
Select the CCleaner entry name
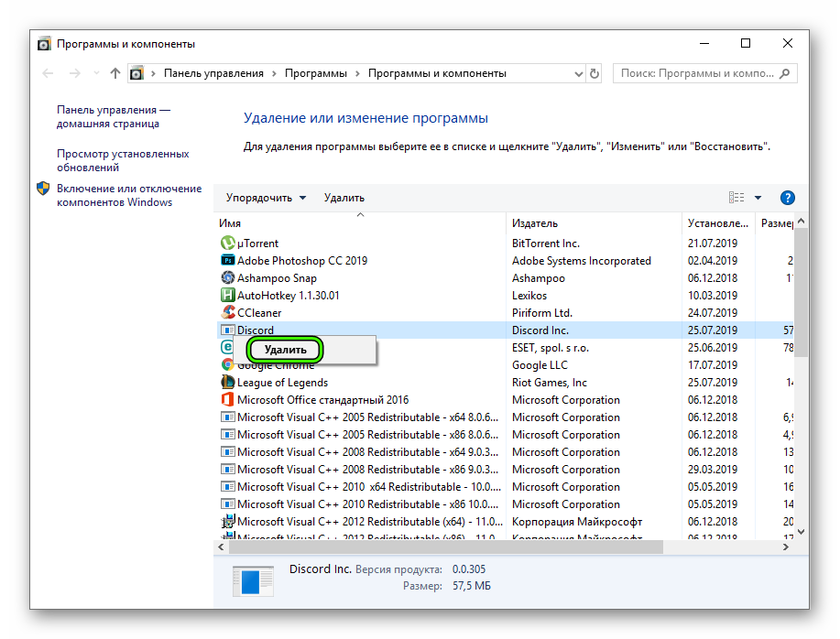(258, 312)
